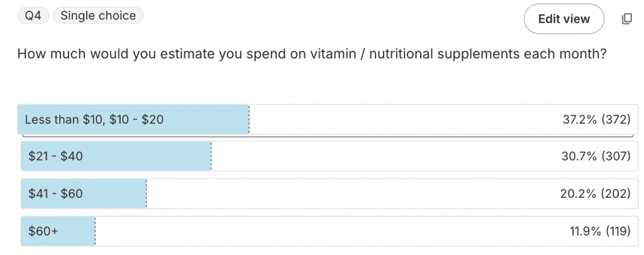The width and height of the screenshot is (644, 255).
Task: Click dashed end marker of $60+ bar
Action: coord(95,231)
